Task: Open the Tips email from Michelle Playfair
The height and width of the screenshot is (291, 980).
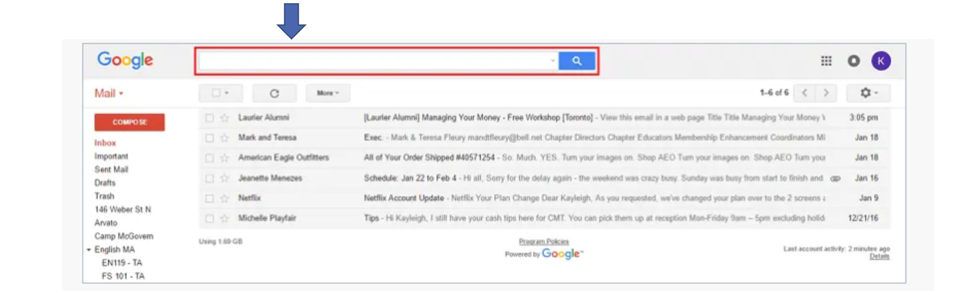Action: 544,218
